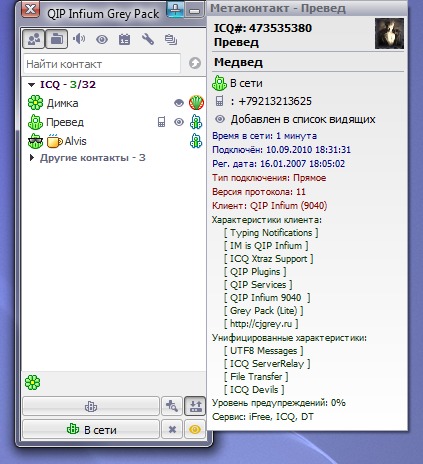Collapse the ICQ - 3/32 group
The image size is (423, 464).
pos(32,85)
